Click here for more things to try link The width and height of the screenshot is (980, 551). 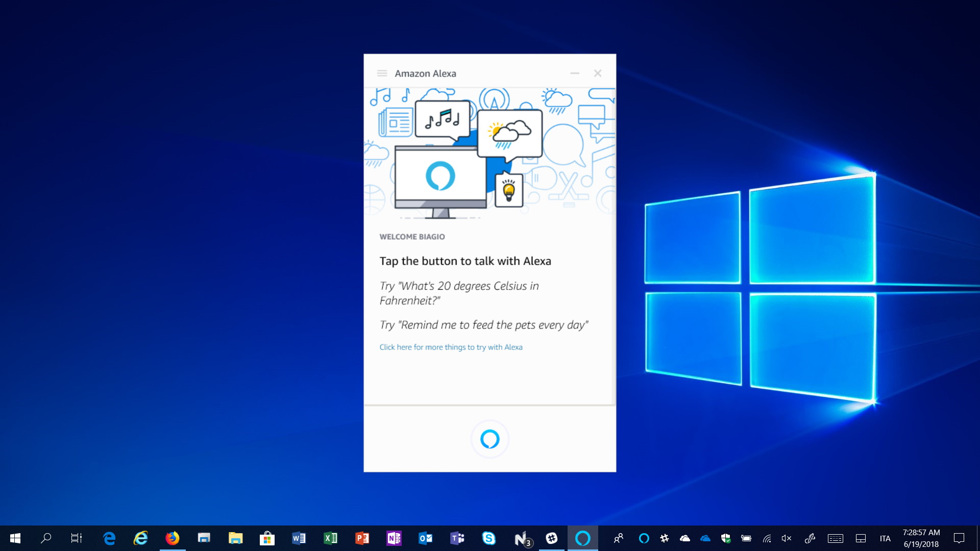click(x=451, y=347)
